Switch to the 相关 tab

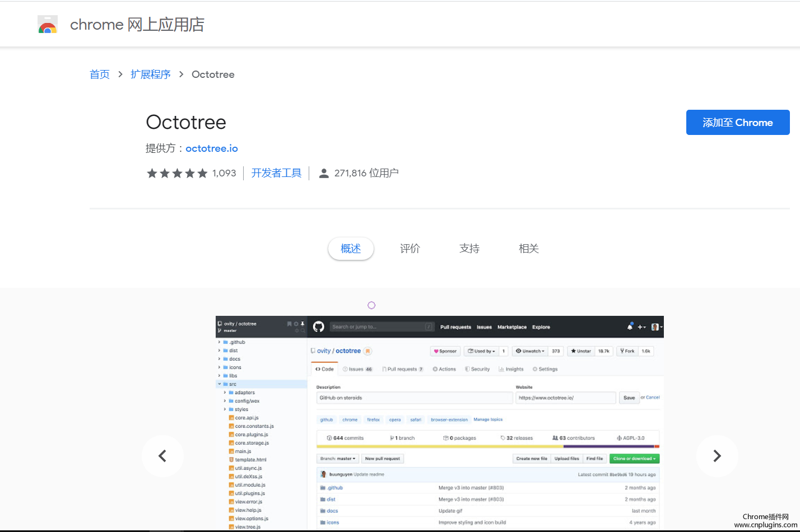[529, 249]
